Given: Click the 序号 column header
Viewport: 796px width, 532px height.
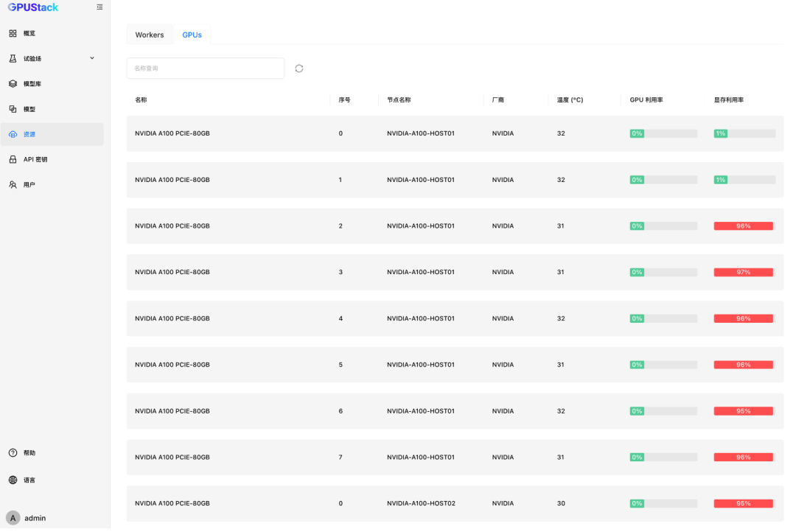Looking at the screenshot, I should tap(345, 100).
